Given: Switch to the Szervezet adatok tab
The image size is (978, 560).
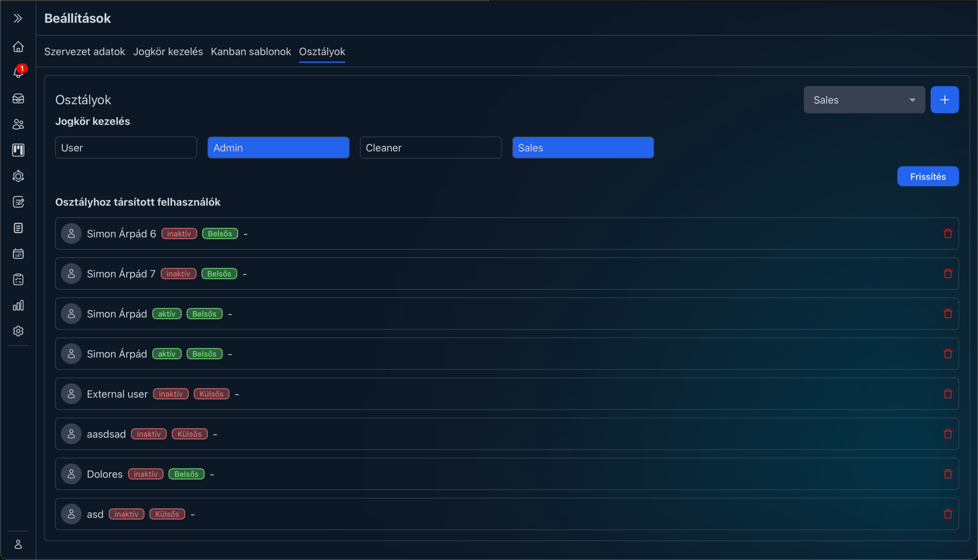Looking at the screenshot, I should click(85, 52).
